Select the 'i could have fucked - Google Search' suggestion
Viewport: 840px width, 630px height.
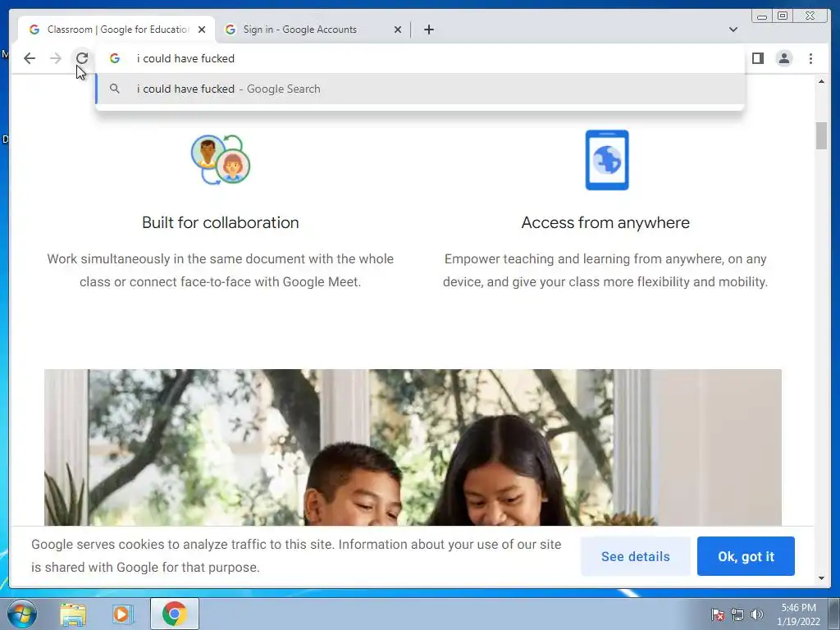pyautogui.click(x=420, y=89)
